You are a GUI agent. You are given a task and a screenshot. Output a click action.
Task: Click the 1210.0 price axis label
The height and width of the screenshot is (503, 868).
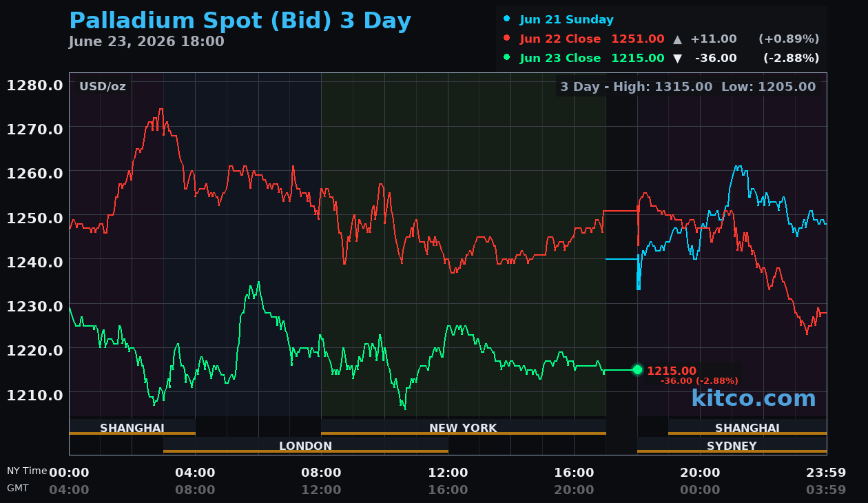(35, 394)
